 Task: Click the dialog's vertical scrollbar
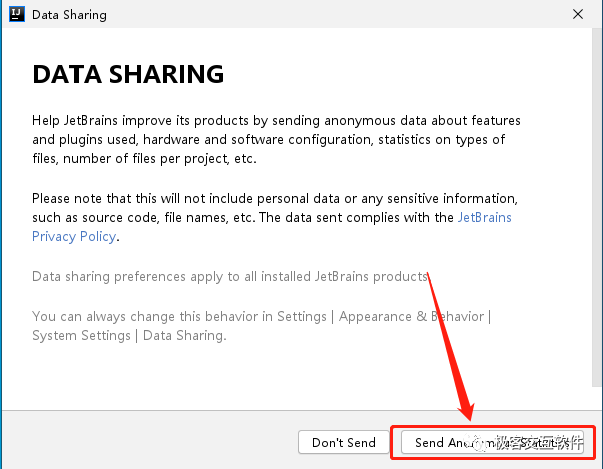click(597, 208)
